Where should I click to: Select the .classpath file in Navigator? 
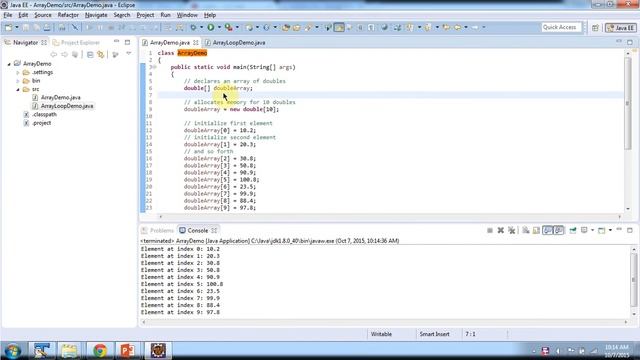pos(44,115)
